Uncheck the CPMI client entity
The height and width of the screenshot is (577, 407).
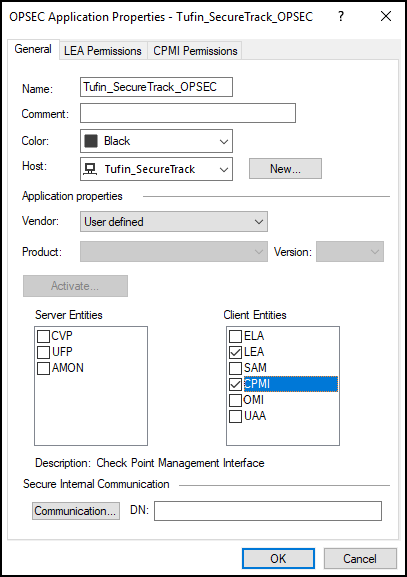[x=236, y=384]
